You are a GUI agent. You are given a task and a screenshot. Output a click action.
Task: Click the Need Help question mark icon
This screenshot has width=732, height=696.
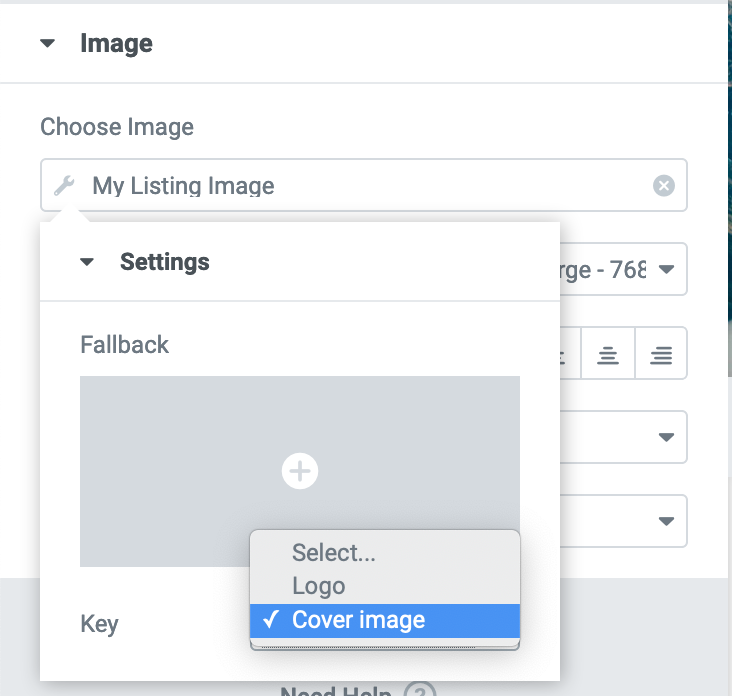click(420, 690)
